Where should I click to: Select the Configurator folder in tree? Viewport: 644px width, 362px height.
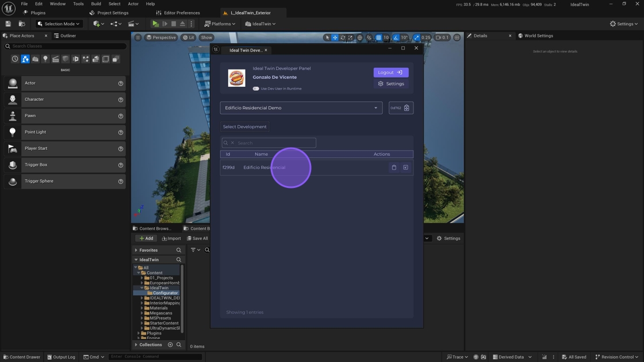(x=165, y=293)
